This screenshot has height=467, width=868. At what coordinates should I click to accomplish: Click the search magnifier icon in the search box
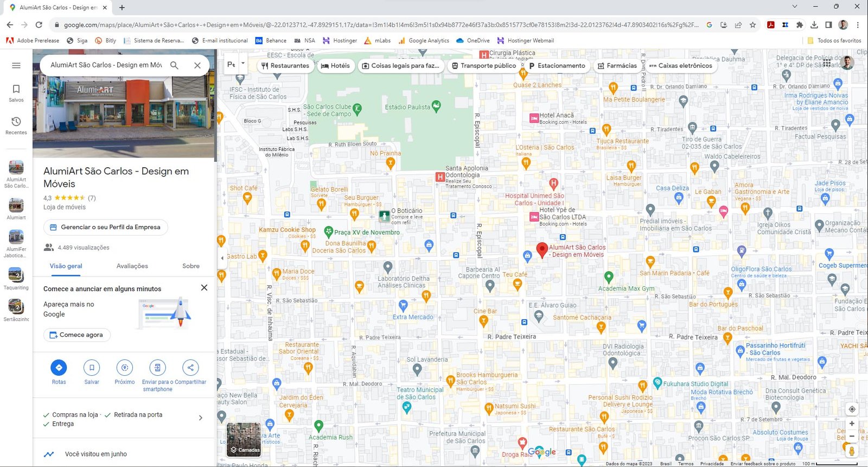pyautogui.click(x=174, y=65)
